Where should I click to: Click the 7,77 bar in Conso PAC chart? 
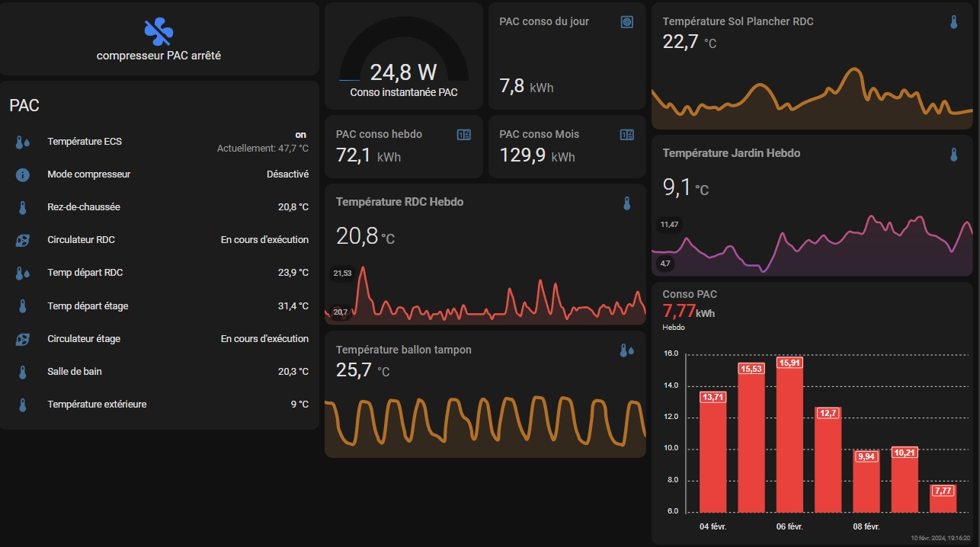[x=943, y=497]
